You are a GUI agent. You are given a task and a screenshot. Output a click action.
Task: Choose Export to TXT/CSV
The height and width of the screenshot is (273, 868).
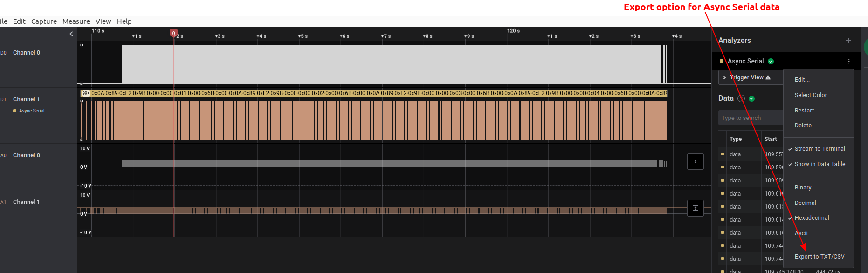tap(819, 257)
